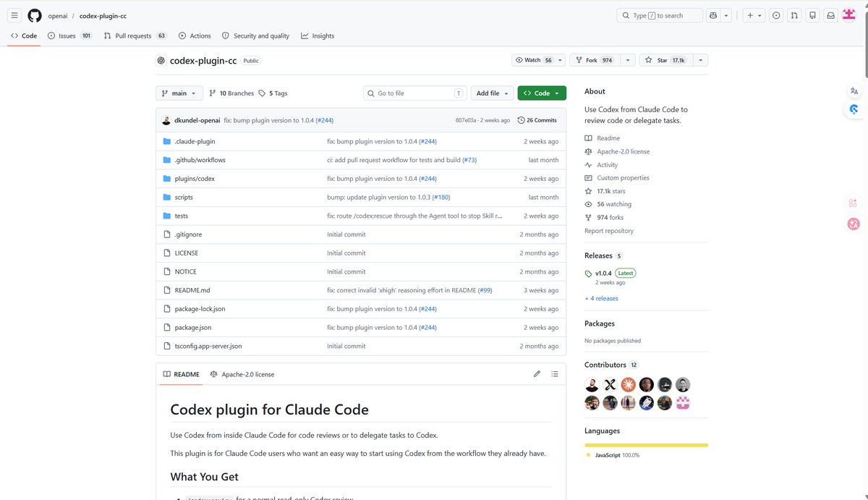868x500 pixels.
Task: Select the README tab in file viewer
Action: tap(181, 374)
